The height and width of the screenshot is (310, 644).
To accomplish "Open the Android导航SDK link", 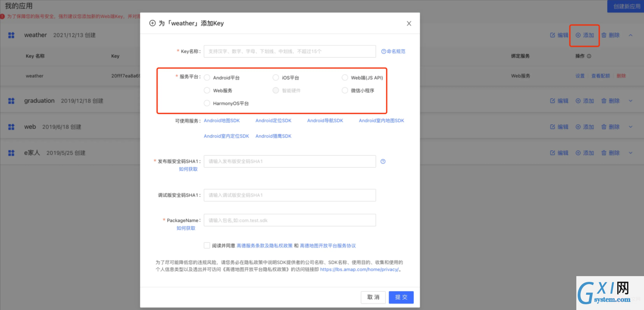I will click(x=325, y=121).
